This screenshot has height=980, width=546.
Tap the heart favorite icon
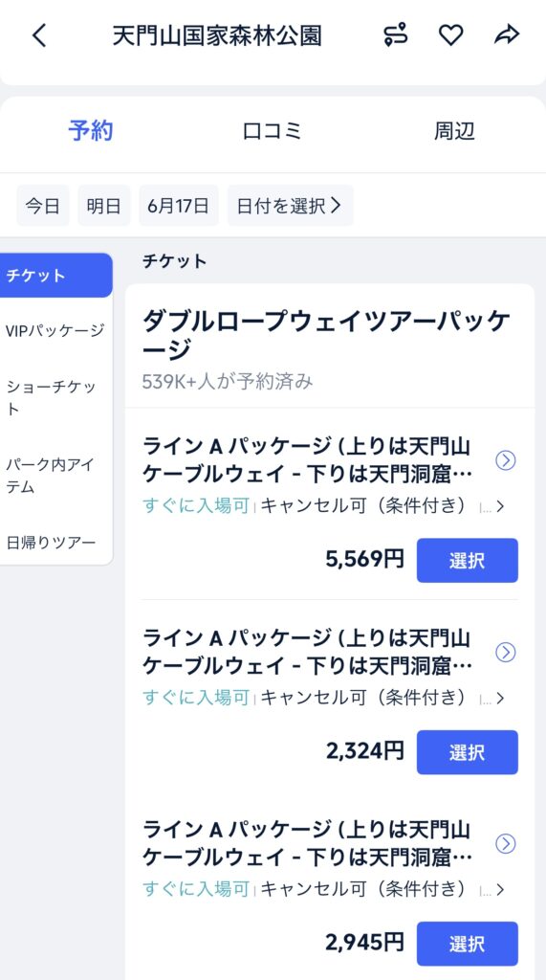coord(450,35)
